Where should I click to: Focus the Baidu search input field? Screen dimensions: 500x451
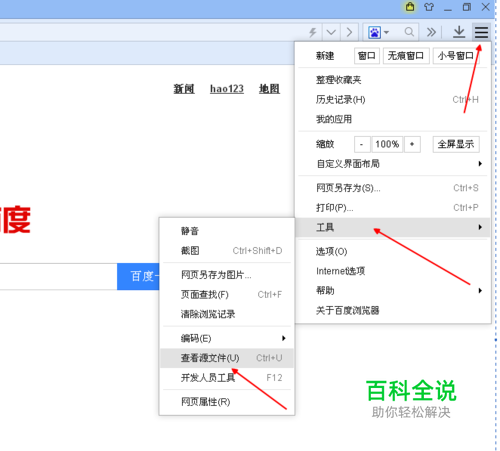click(58, 276)
